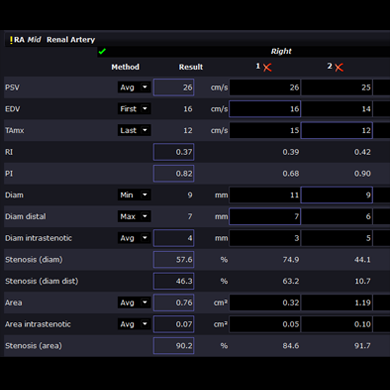Click the PSV row label
The image size is (390, 390).
pos(12,87)
